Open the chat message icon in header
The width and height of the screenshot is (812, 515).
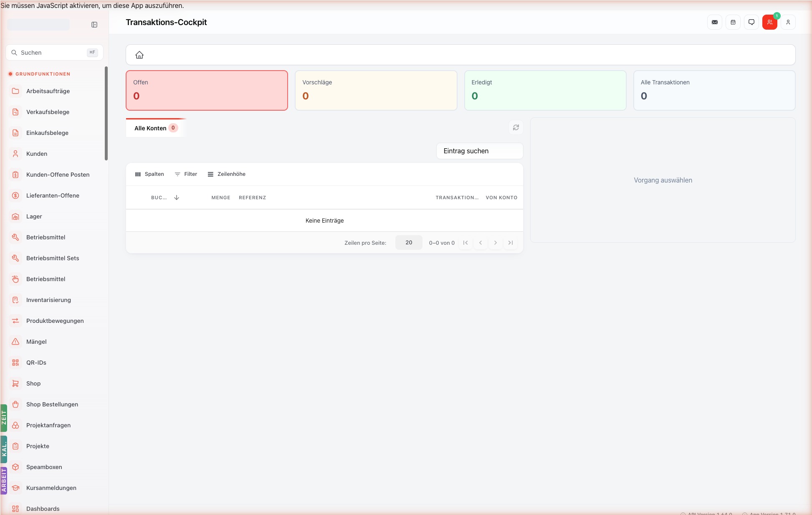tap(751, 22)
